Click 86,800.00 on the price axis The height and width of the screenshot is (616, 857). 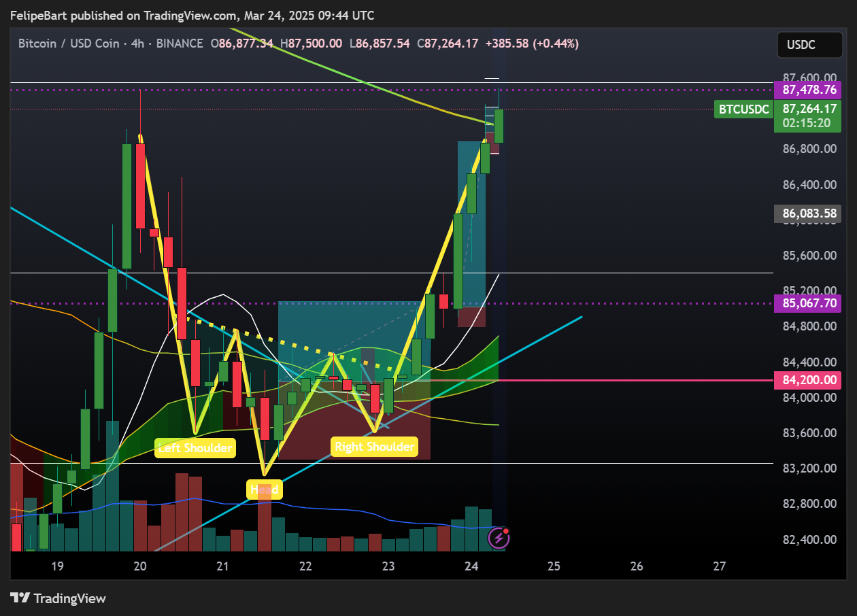pyautogui.click(x=809, y=149)
